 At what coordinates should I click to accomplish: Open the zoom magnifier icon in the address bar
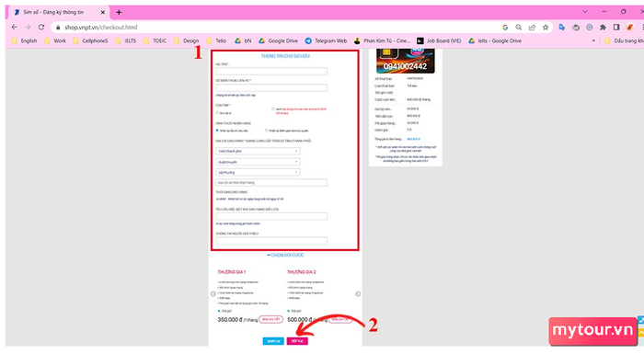click(x=518, y=27)
